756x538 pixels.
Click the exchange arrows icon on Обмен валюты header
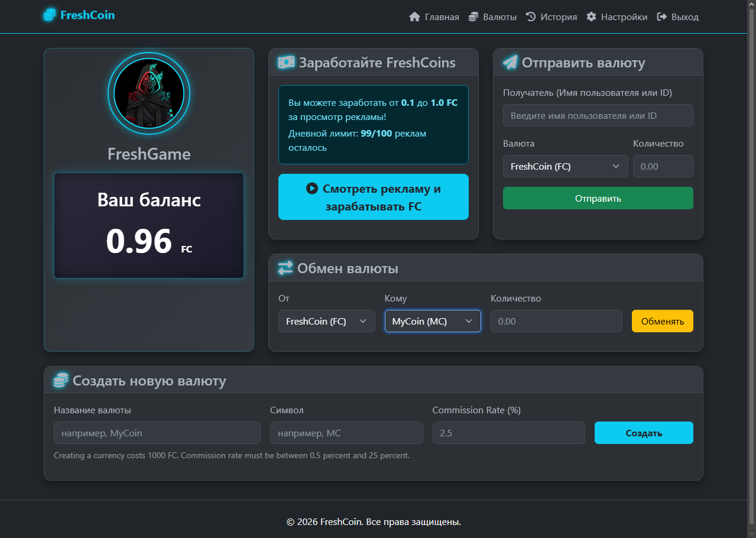tap(284, 267)
